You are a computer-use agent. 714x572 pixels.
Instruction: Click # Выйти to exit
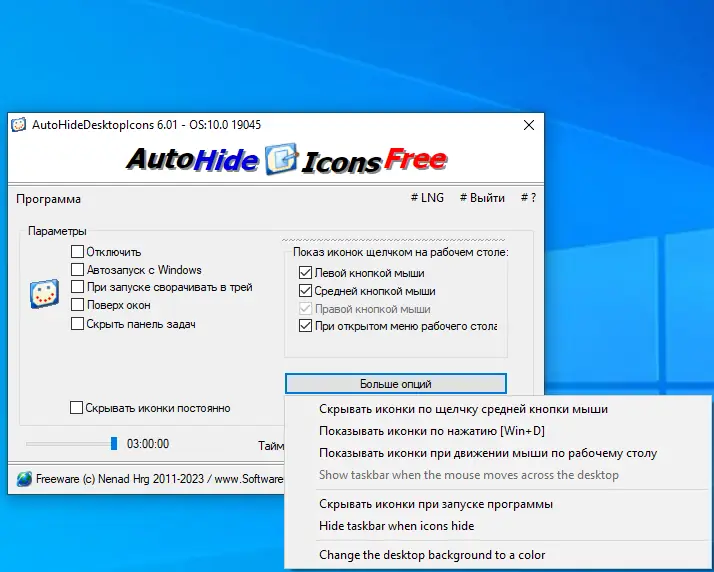tap(482, 198)
